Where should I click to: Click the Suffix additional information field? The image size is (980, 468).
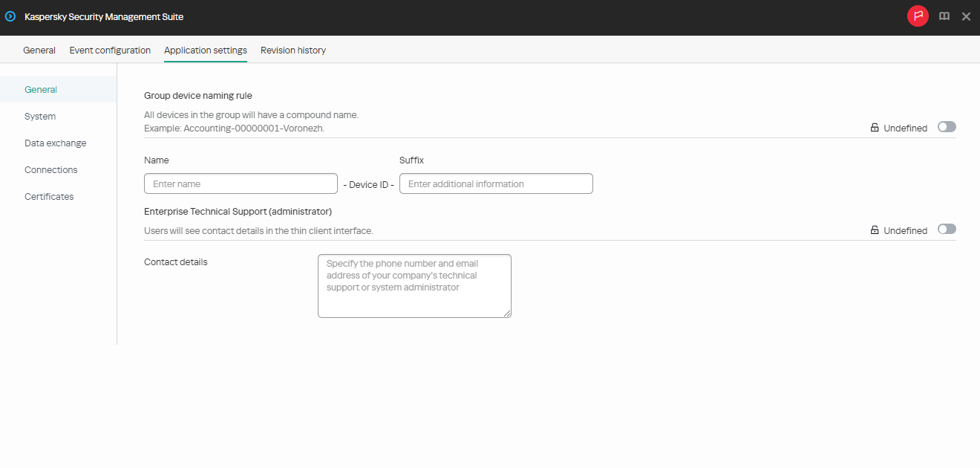click(496, 183)
